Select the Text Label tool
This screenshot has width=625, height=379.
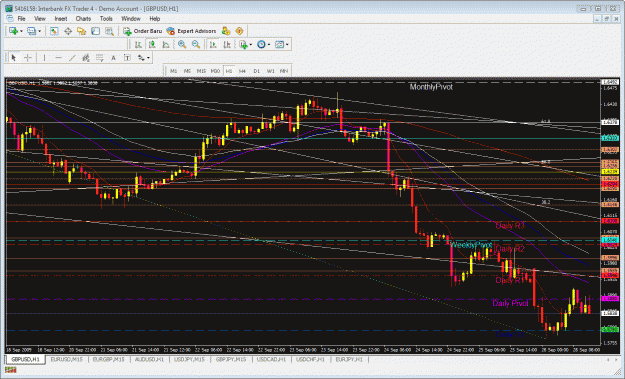(x=127, y=58)
